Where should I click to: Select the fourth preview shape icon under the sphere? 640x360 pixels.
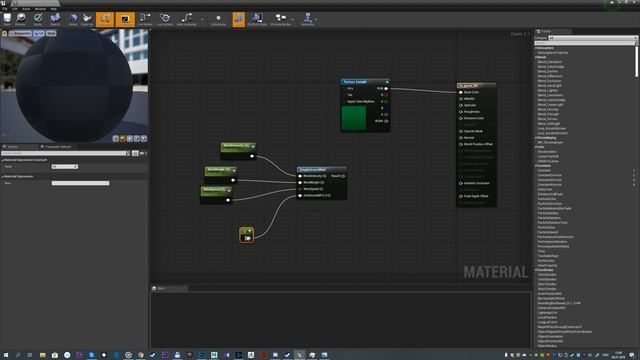[136, 139]
